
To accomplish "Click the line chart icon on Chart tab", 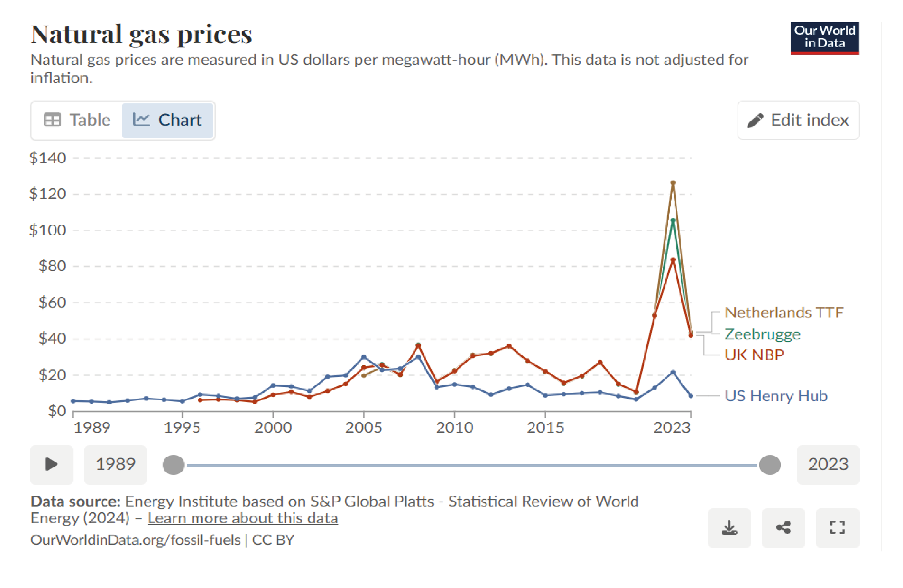I will [141, 120].
